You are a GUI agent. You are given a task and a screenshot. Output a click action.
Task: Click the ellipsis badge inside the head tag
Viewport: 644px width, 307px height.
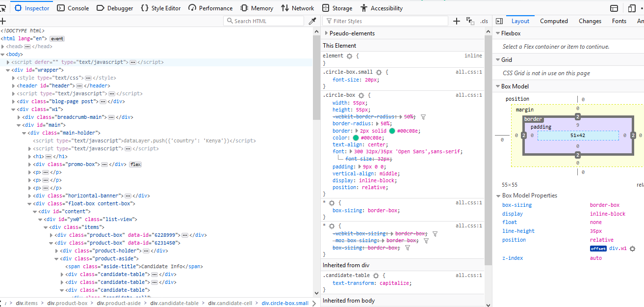pyautogui.click(x=27, y=47)
